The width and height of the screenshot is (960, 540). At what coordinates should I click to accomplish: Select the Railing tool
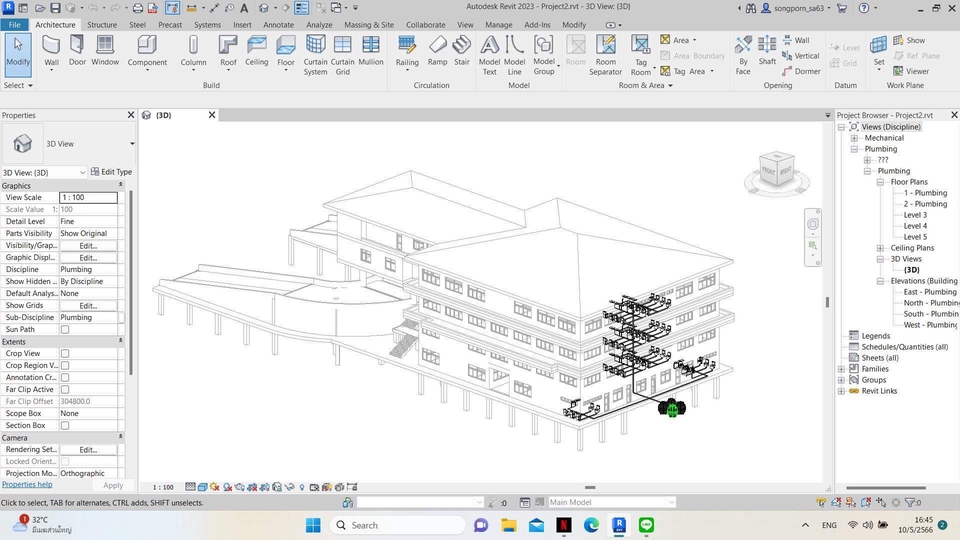tap(407, 51)
